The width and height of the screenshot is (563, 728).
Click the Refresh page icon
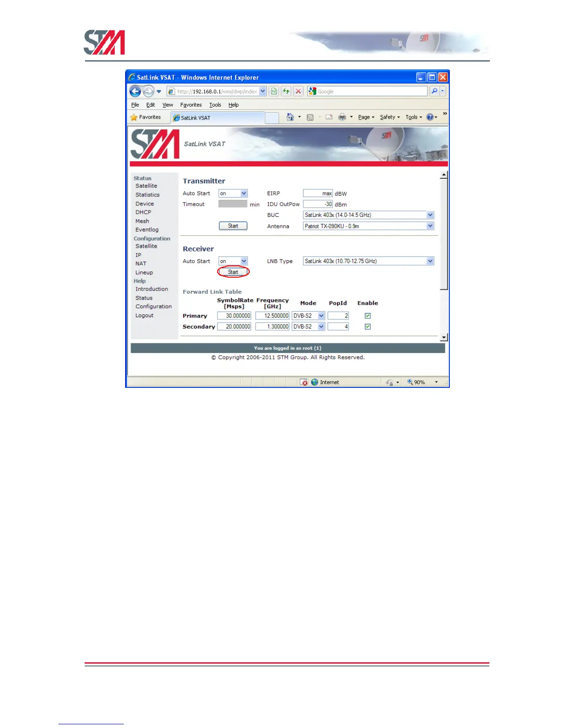[x=286, y=91]
